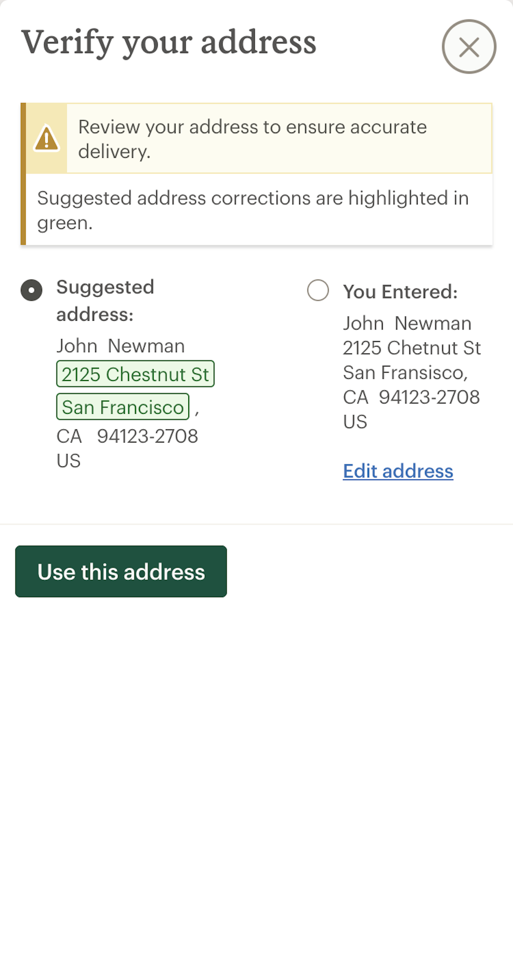Close the Verify your address dialog
This screenshot has width=513, height=980.
click(469, 47)
